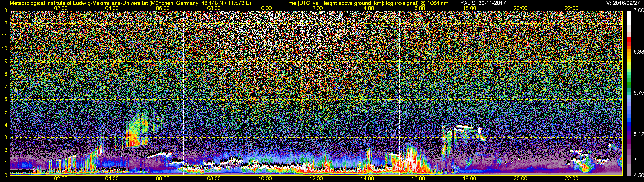Pick the 02:00 tick label on bottom axis

(61, 179)
